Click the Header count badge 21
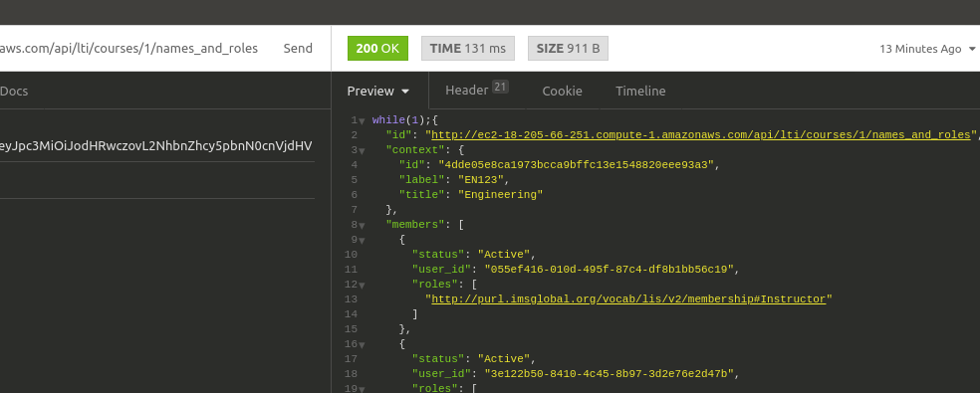Screen dimensions: 980x393 [500, 87]
